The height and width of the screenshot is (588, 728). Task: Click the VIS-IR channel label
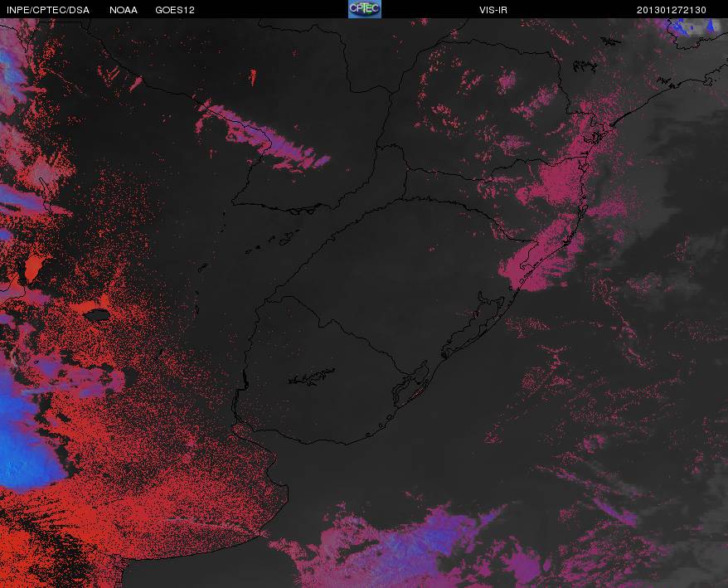tap(493, 10)
